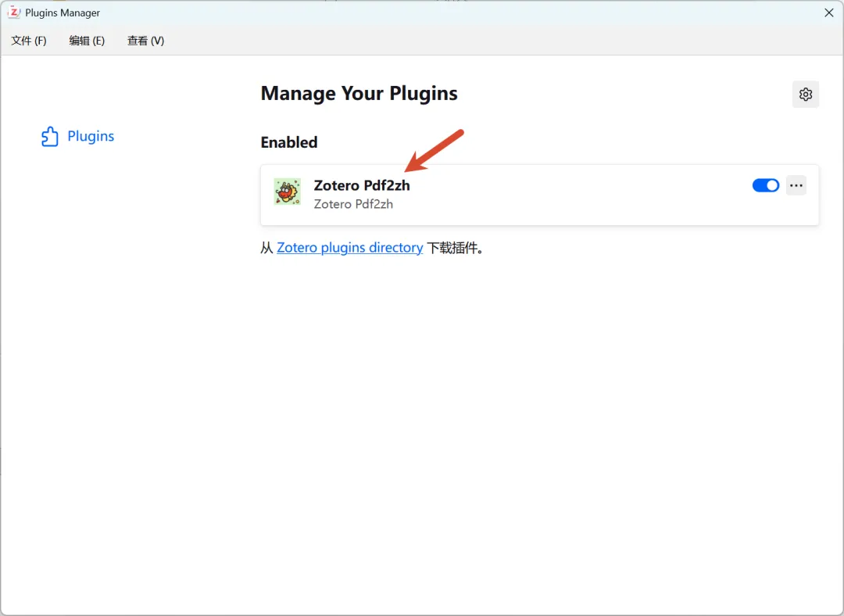The image size is (844, 616).
Task: Close the Plugins Manager window
Action: pyautogui.click(x=829, y=13)
